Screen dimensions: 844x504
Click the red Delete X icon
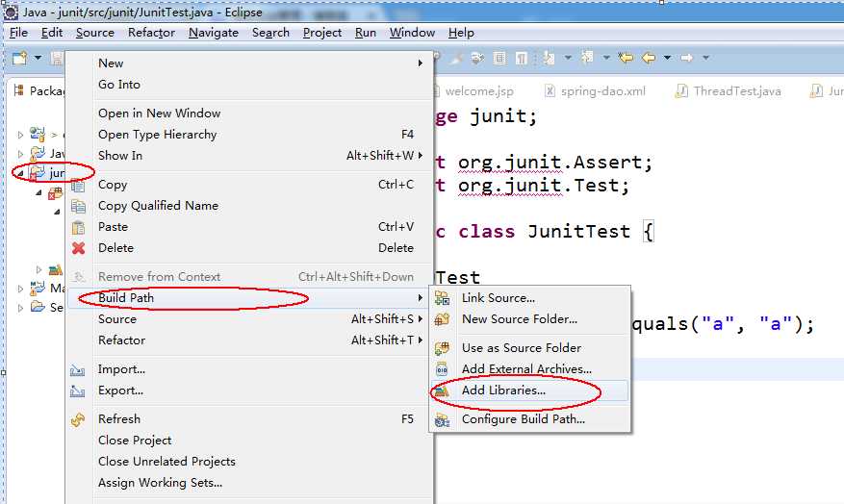78,248
